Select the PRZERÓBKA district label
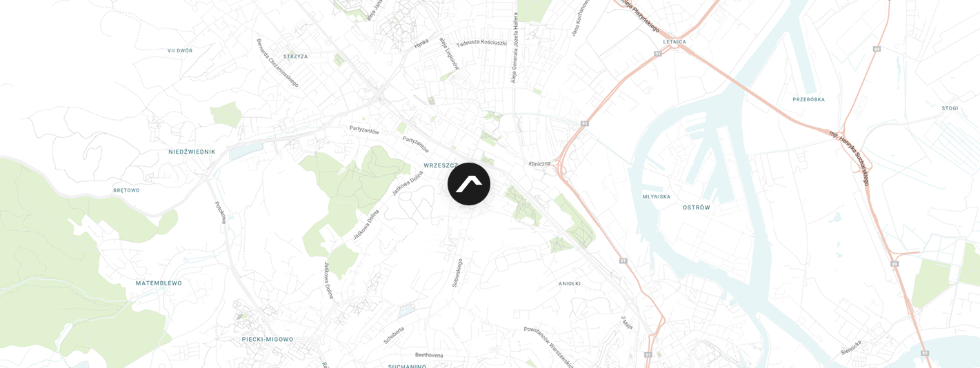 click(809, 99)
